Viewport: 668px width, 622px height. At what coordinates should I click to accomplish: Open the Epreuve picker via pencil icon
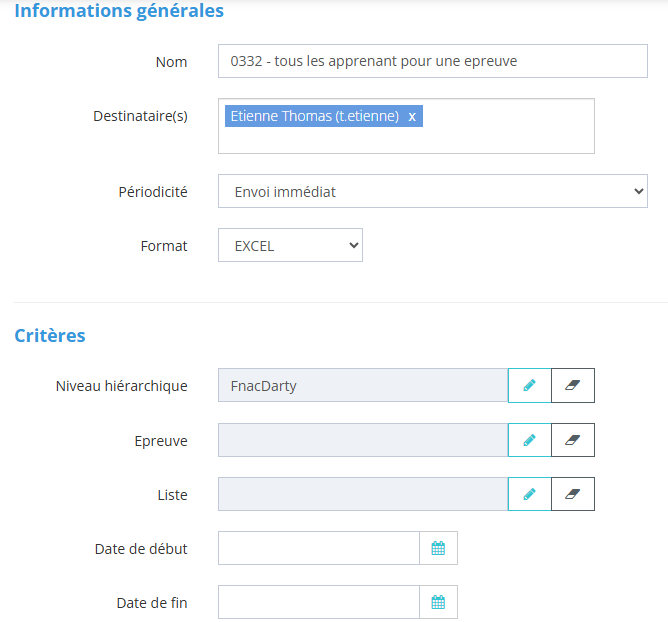click(x=529, y=440)
